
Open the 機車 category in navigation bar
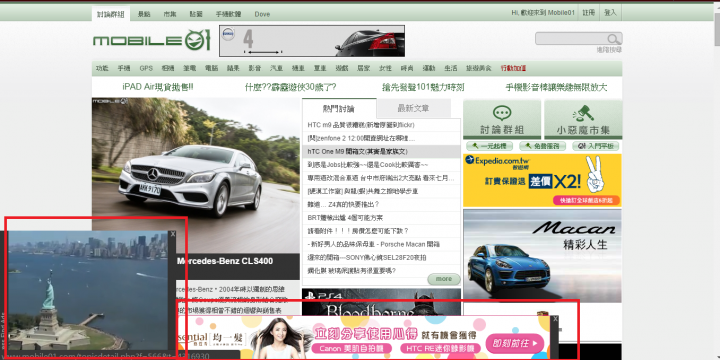[x=298, y=68]
